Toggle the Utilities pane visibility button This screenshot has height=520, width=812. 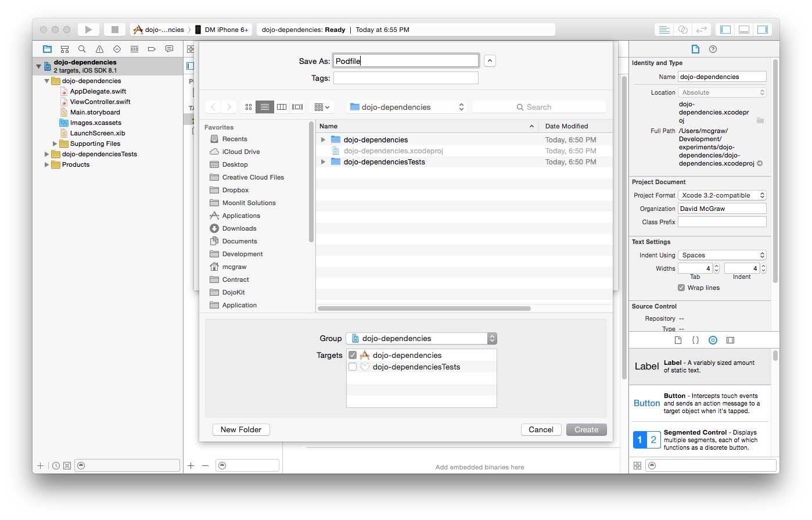pyautogui.click(x=763, y=30)
